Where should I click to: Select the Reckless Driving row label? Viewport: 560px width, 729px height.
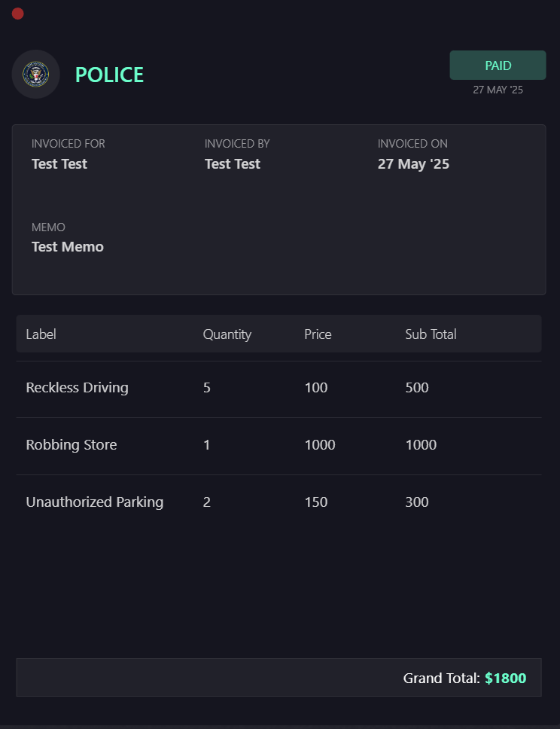(x=77, y=388)
